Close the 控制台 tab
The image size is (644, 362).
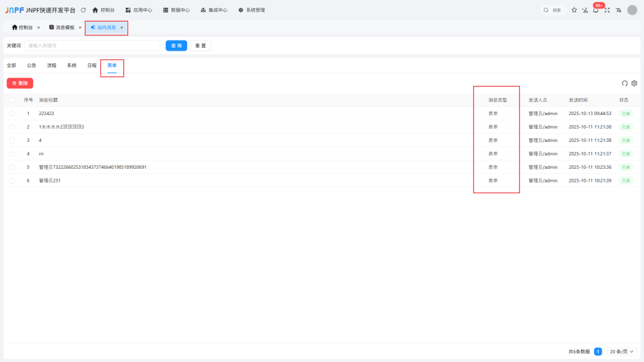(x=39, y=27)
